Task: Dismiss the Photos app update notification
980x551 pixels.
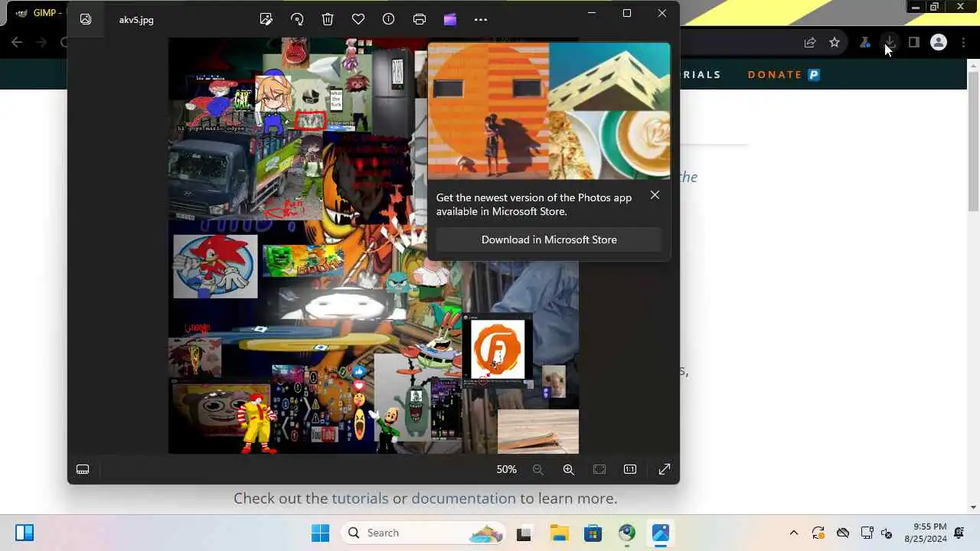Action: [655, 195]
